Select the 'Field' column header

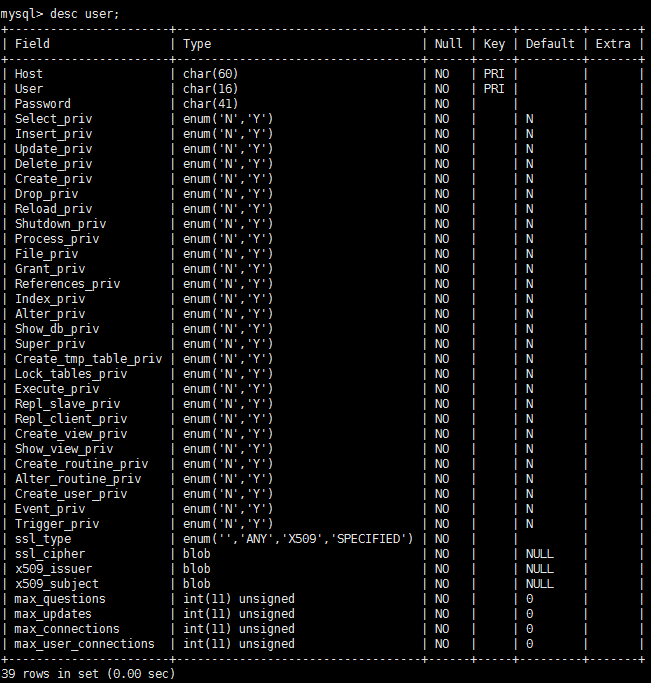point(32,44)
